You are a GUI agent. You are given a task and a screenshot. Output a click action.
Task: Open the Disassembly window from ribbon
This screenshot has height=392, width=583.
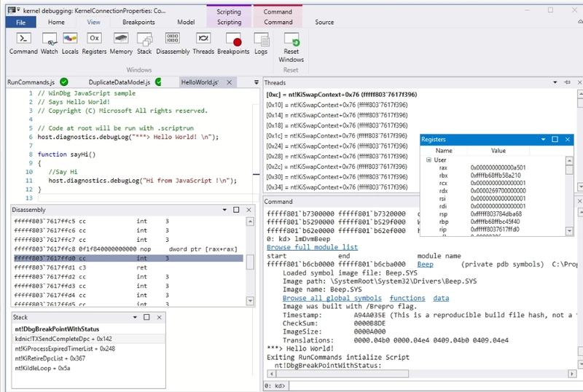tap(173, 44)
